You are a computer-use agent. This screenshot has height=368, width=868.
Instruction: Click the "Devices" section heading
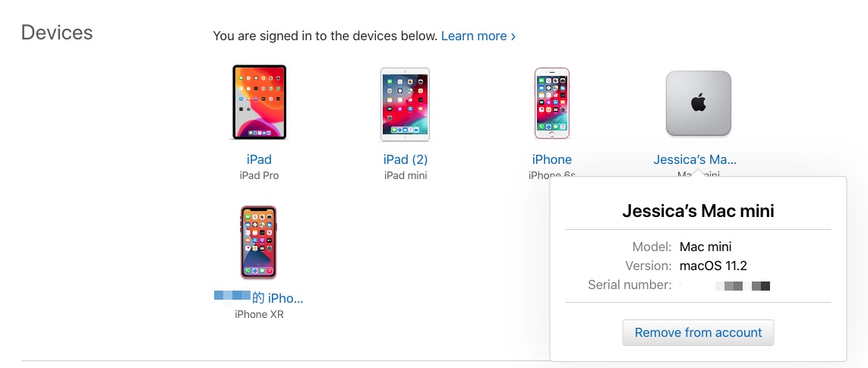click(57, 33)
